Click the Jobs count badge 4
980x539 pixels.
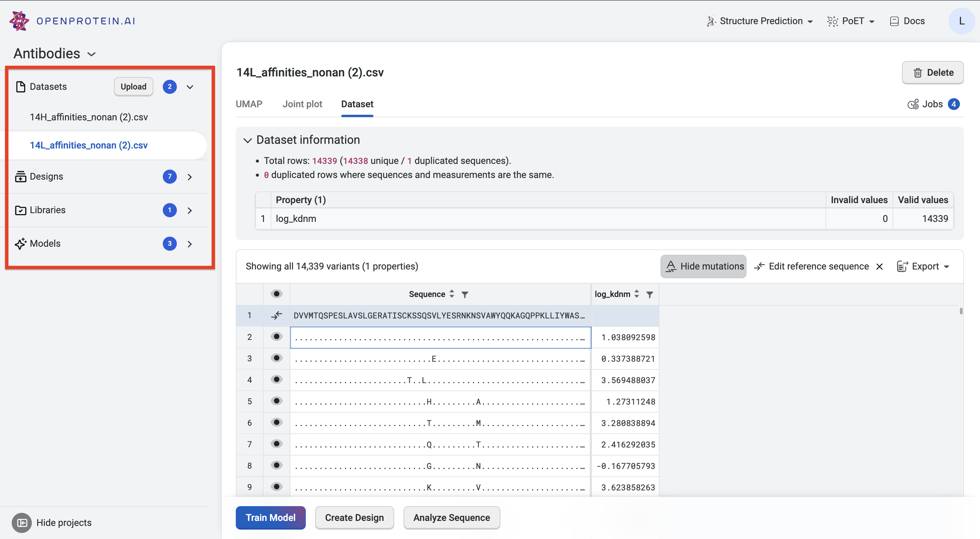point(953,104)
